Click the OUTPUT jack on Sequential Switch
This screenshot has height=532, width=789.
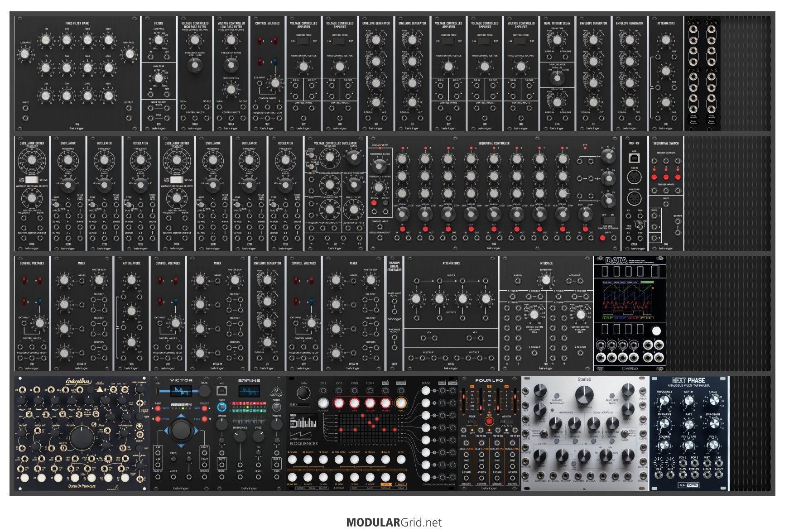tap(678, 222)
